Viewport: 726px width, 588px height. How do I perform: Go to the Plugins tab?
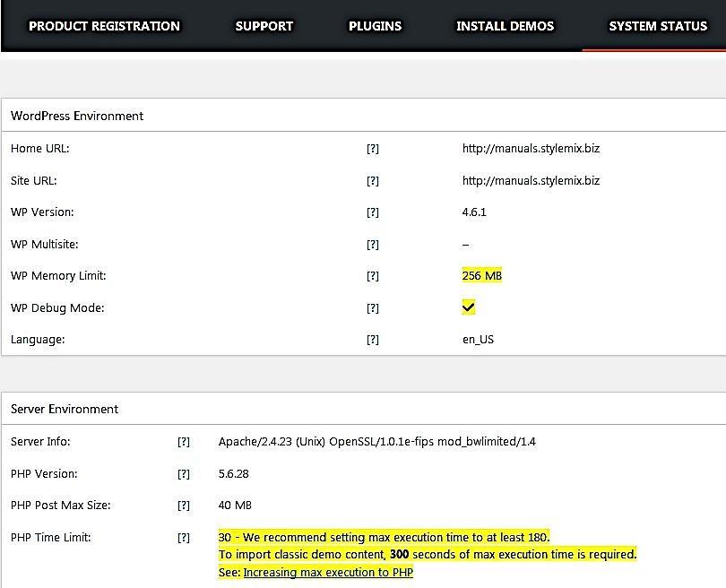point(375,26)
